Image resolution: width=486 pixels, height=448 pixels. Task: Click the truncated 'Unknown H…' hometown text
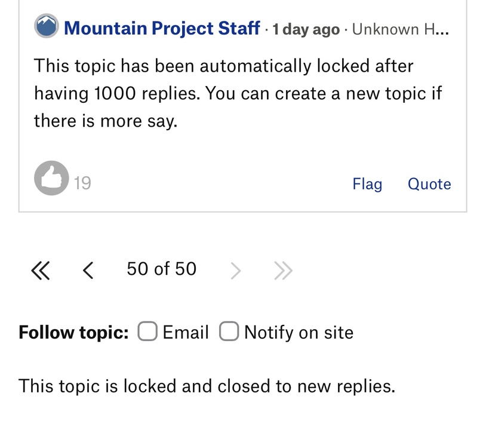pyautogui.click(x=401, y=29)
